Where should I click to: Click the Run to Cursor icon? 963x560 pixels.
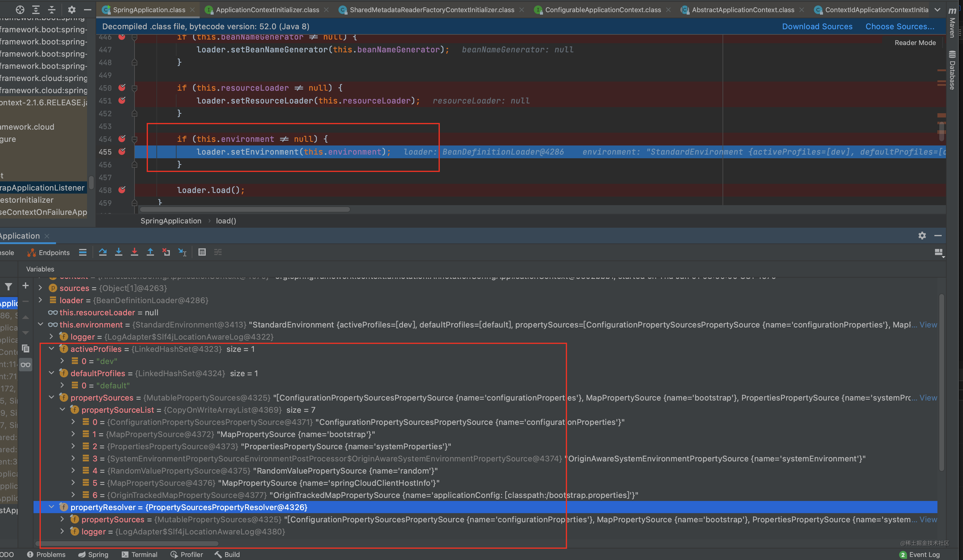(x=182, y=252)
